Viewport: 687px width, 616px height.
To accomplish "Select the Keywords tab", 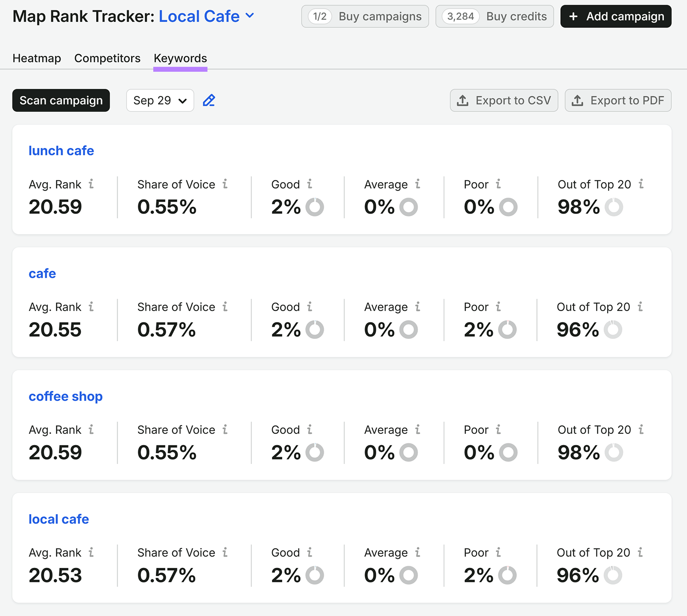I will point(180,58).
